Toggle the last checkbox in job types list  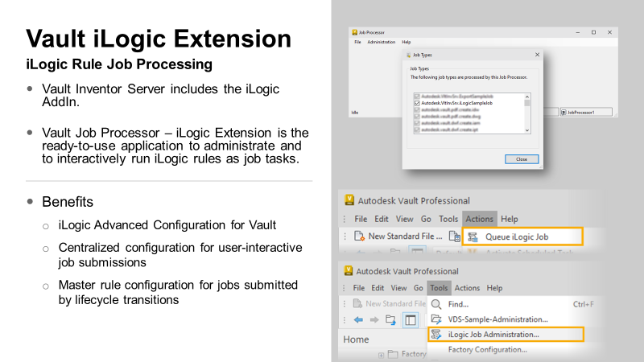(416, 130)
